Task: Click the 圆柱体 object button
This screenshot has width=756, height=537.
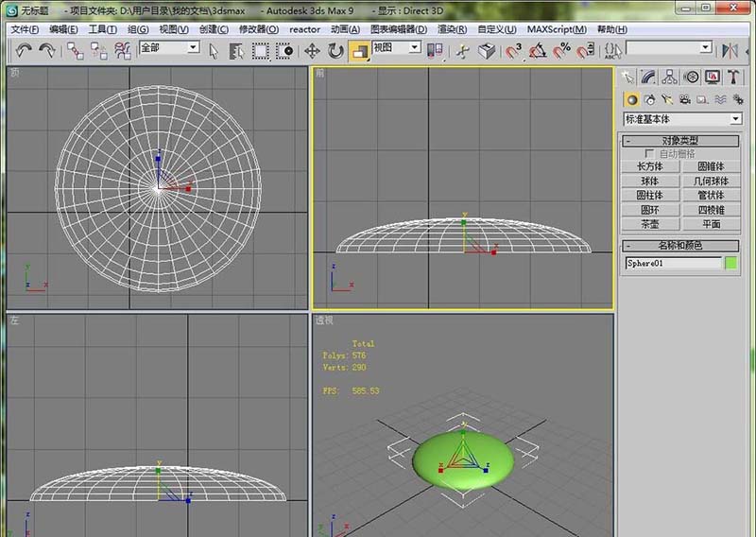Action: click(650, 196)
